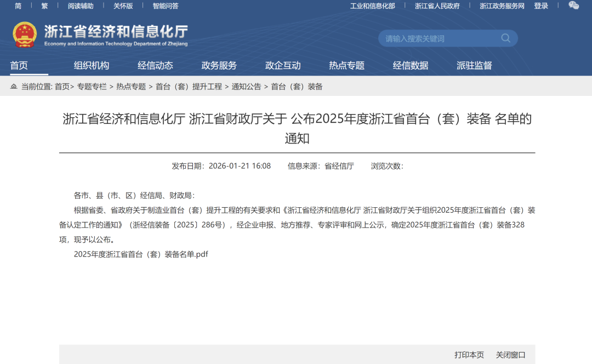Viewport: 592px width, 364px height.
Task: Open 政务服务 navigation menu
Action: pyautogui.click(x=219, y=66)
